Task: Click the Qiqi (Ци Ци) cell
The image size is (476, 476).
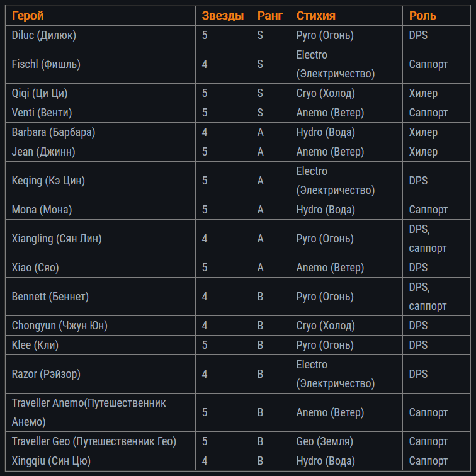Action: (40, 93)
